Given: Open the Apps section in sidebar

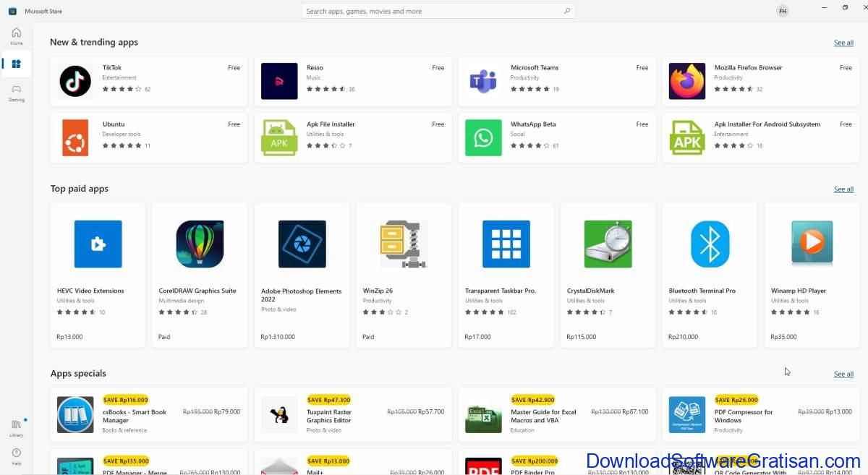Looking at the screenshot, I should pyautogui.click(x=16, y=64).
